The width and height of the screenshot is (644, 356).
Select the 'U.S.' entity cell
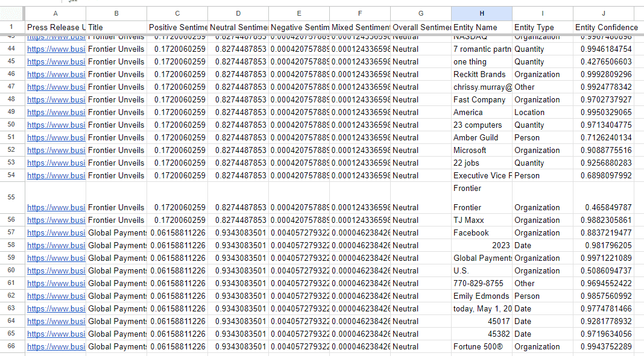(482, 270)
